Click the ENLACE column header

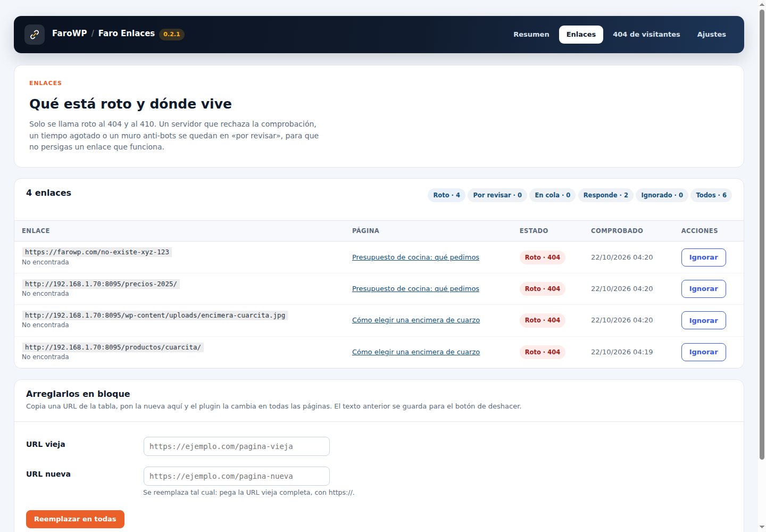[x=36, y=231]
